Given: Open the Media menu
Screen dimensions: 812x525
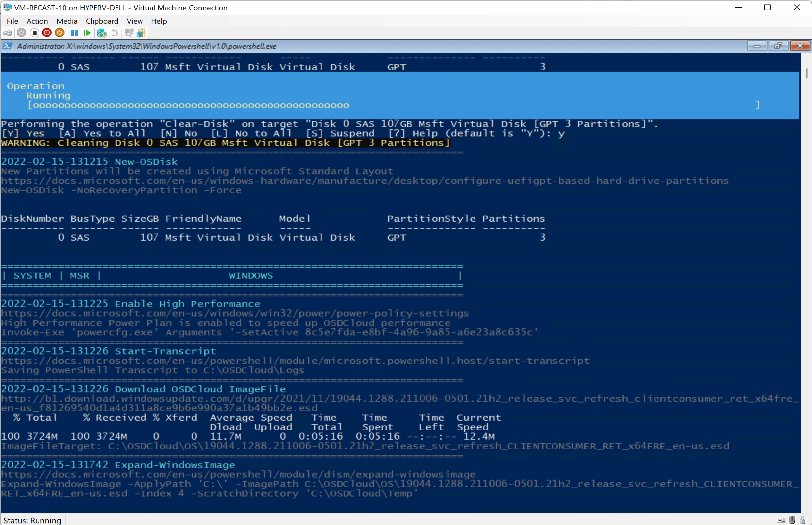Looking at the screenshot, I should point(67,21).
